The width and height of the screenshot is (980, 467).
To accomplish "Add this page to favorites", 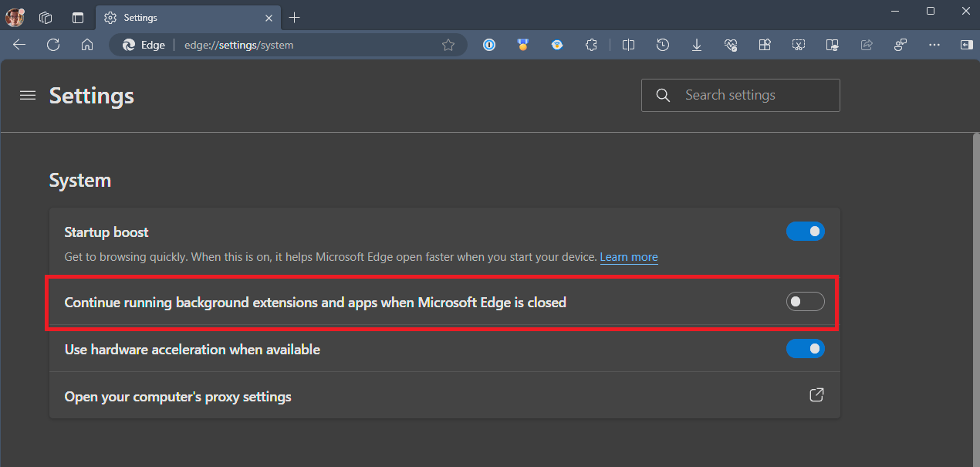I will pos(448,45).
